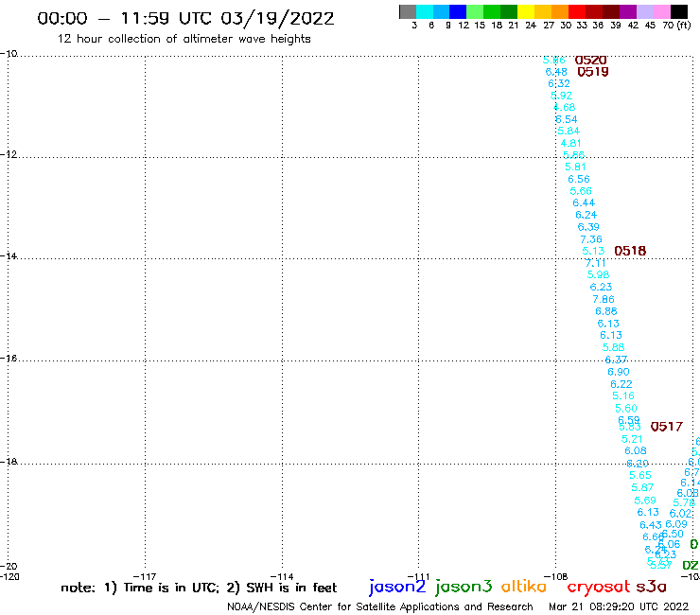Screen dimensions: 700x615
Task: Click the wave height value '6.32'
Action: pos(559,83)
